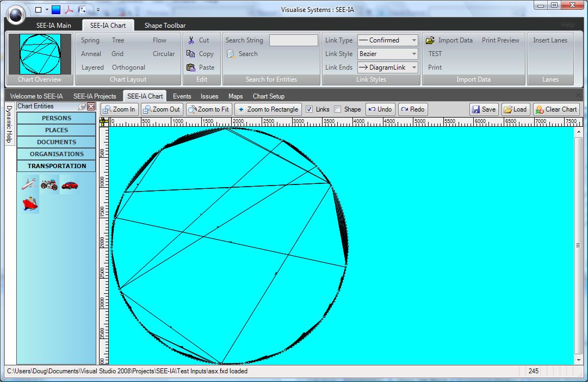Image resolution: width=588 pixels, height=382 pixels.
Task: Choose the red car entity icon
Action: pyautogui.click(x=69, y=184)
